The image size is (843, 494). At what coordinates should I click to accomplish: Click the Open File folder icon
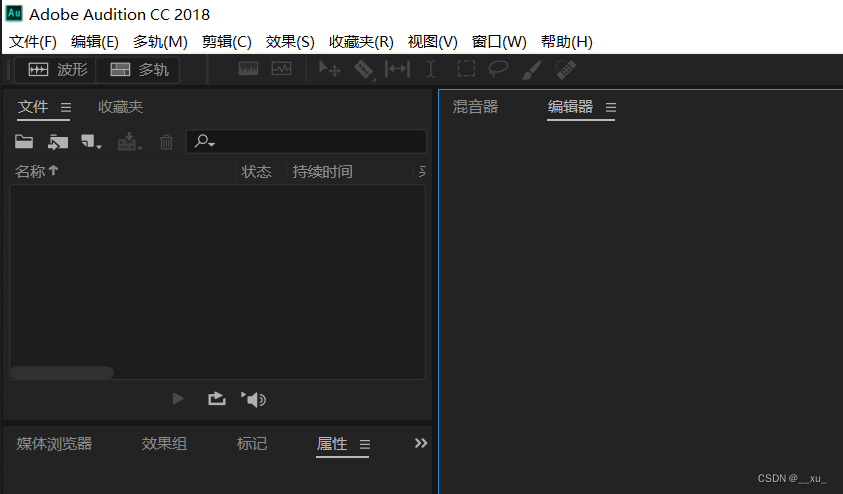point(24,141)
